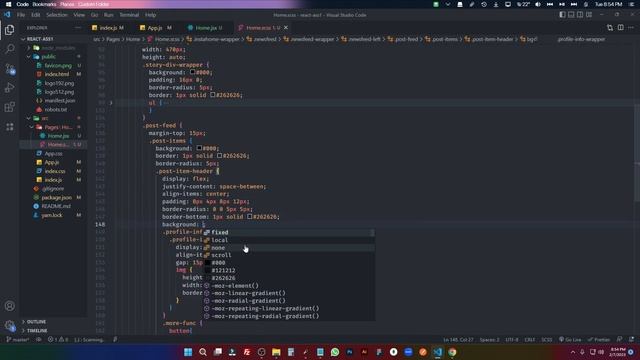Toggle the bottom panel layout button
The width and height of the screenshot is (640, 360).
click(x=571, y=15)
